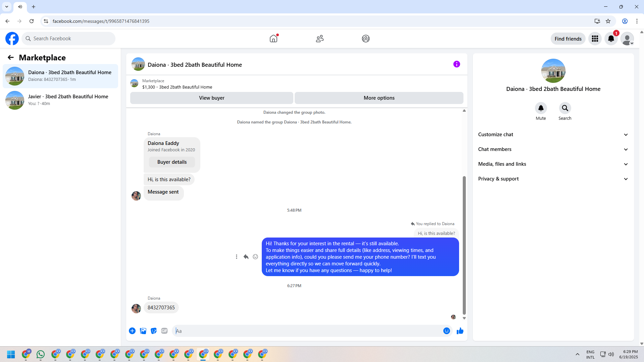This screenshot has width=644, height=362.
Task: Open WhatsApp from the taskbar
Action: (x=41, y=354)
